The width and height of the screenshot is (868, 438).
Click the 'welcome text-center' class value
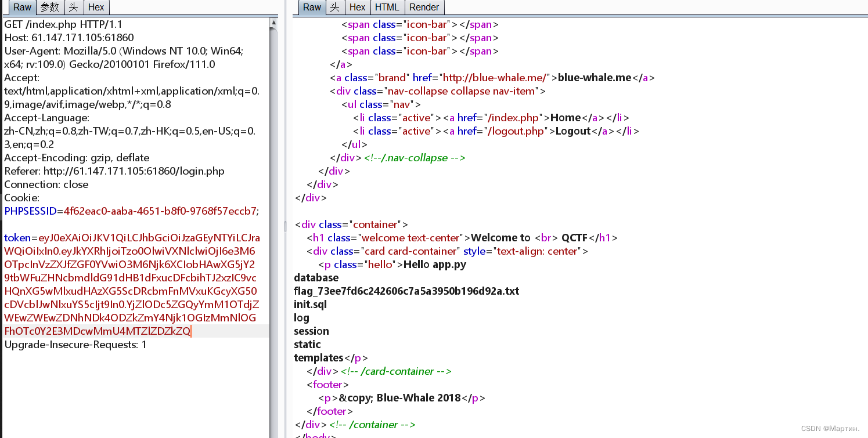(411, 238)
